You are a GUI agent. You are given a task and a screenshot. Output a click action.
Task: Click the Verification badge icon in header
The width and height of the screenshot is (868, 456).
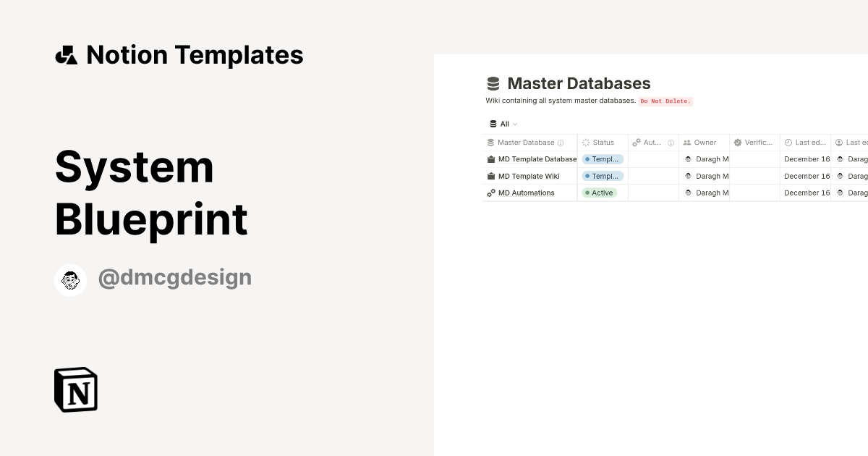coord(737,143)
